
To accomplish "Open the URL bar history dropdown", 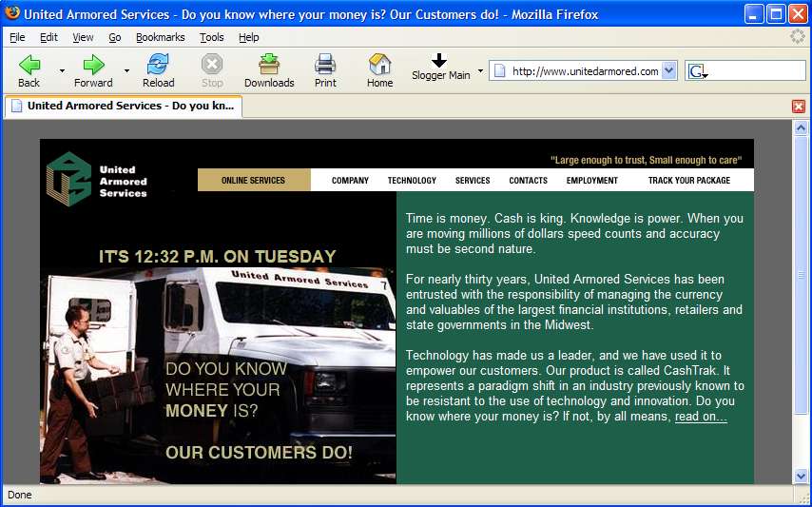I will pos(668,71).
